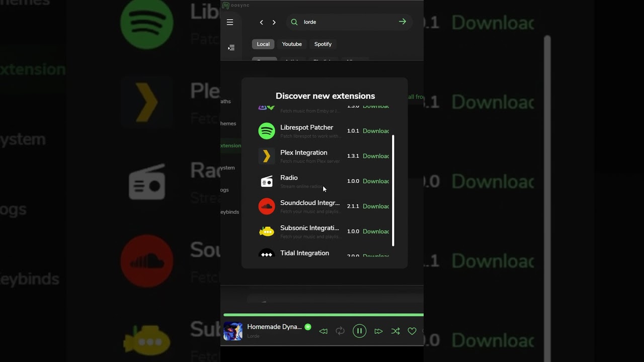The image size is (644, 362).
Task: Click the Subsonic Integration submarine icon
Action: point(267,231)
